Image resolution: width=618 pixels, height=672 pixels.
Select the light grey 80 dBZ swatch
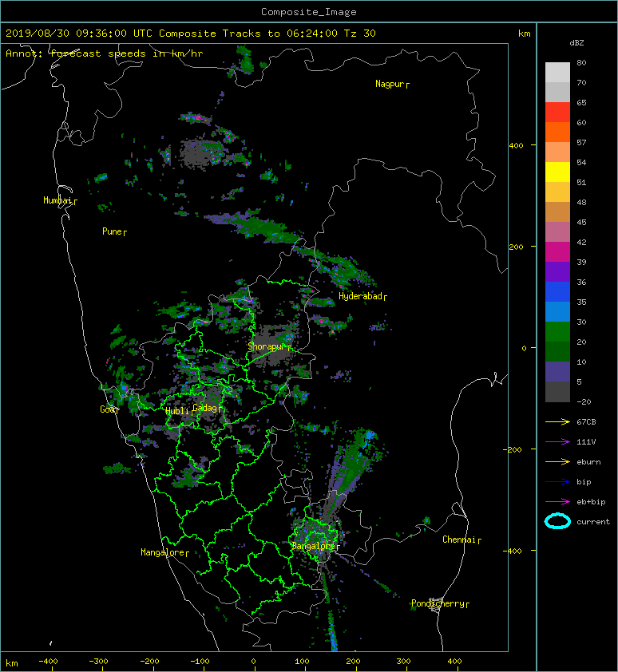click(557, 72)
